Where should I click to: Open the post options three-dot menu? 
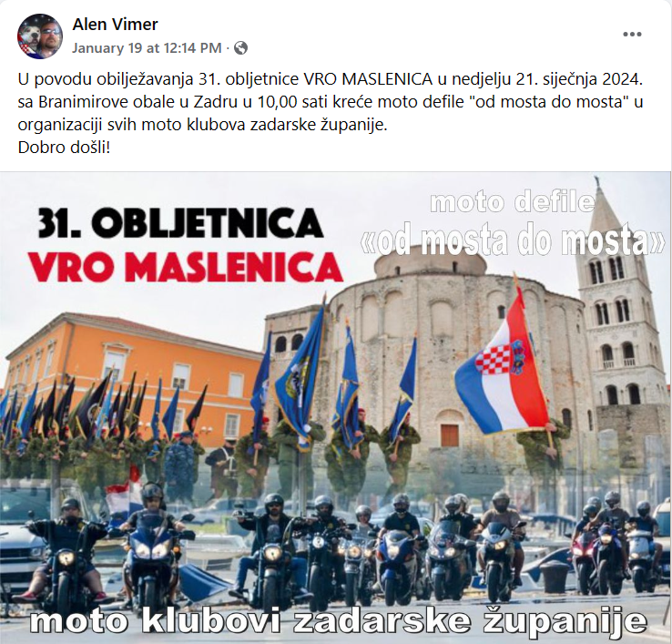tap(632, 35)
